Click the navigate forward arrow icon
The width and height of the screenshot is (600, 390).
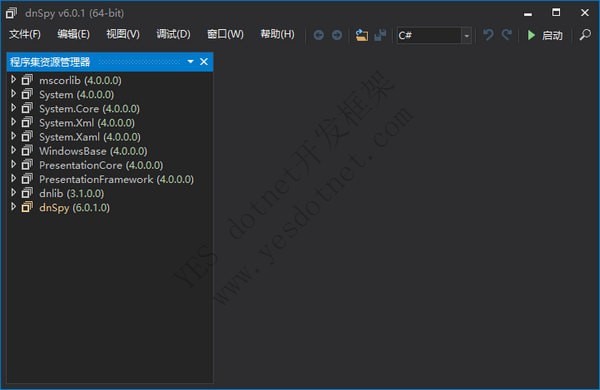[337, 35]
